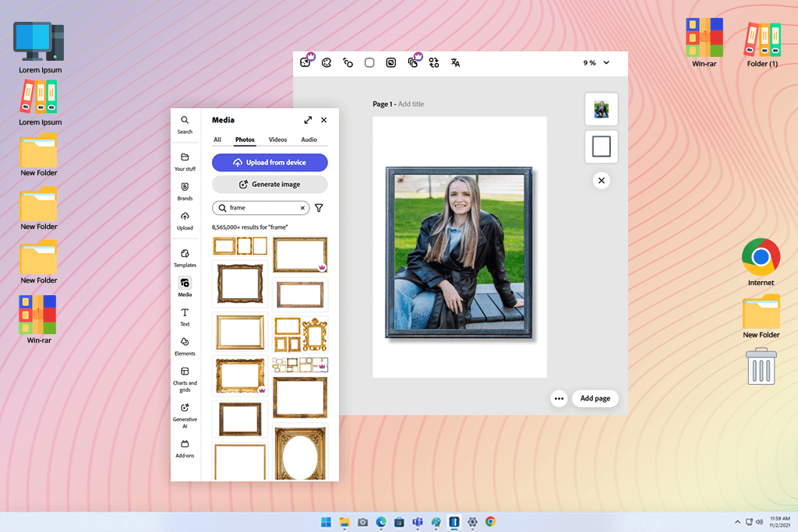Switch to the Videos tab
Screen dimensions: 798x532
click(x=278, y=139)
